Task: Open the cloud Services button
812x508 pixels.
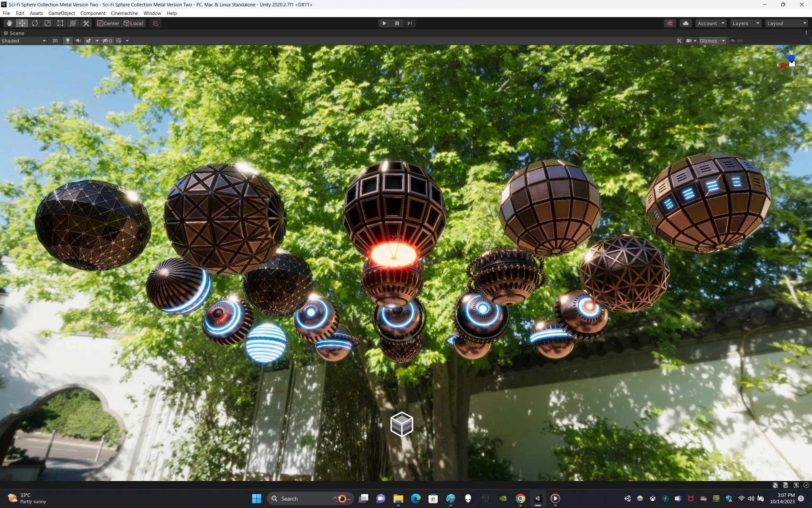Action: (x=686, y=23)
